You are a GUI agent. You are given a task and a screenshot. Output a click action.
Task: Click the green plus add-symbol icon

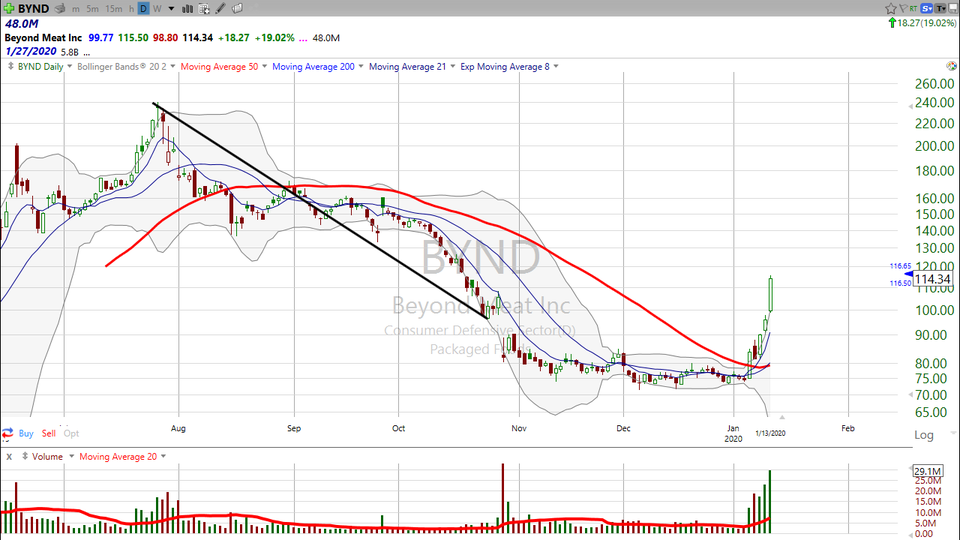click(x=9, y=9)
